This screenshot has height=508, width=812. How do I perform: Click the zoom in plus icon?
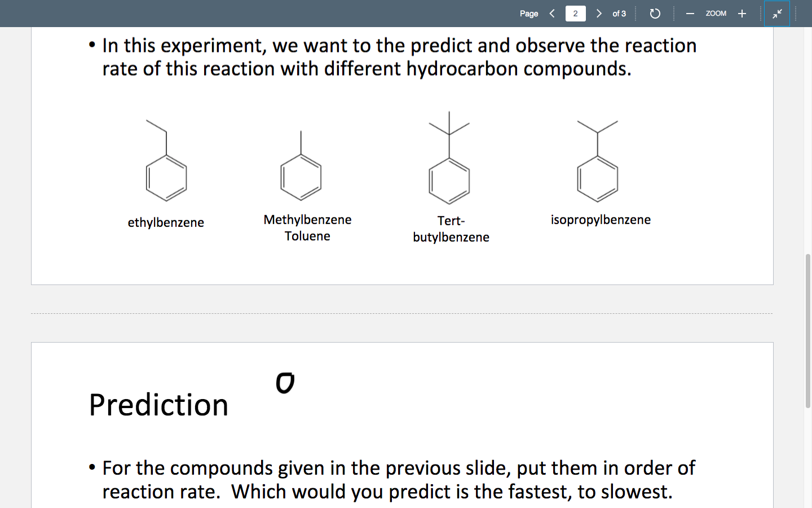point(742,14)
